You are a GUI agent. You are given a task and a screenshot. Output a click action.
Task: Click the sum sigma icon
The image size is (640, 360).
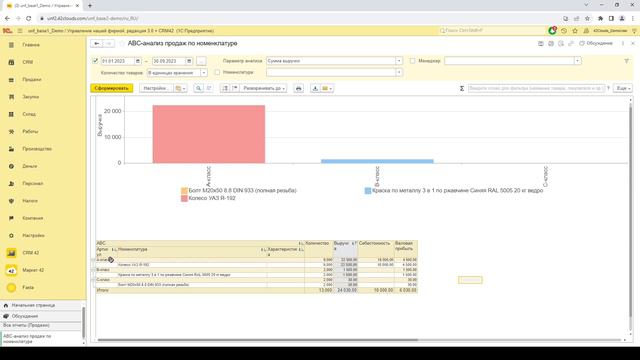click(x=462, y=88)
